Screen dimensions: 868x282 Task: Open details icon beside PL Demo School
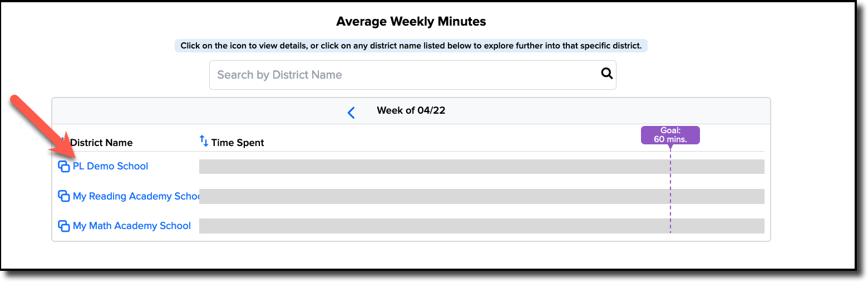[x=64, y=166]
